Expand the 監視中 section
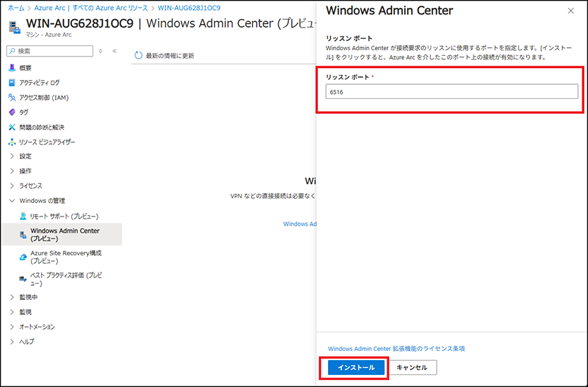Image resolution: width=588 pixels, height=387 pixels. click(12, 297)
